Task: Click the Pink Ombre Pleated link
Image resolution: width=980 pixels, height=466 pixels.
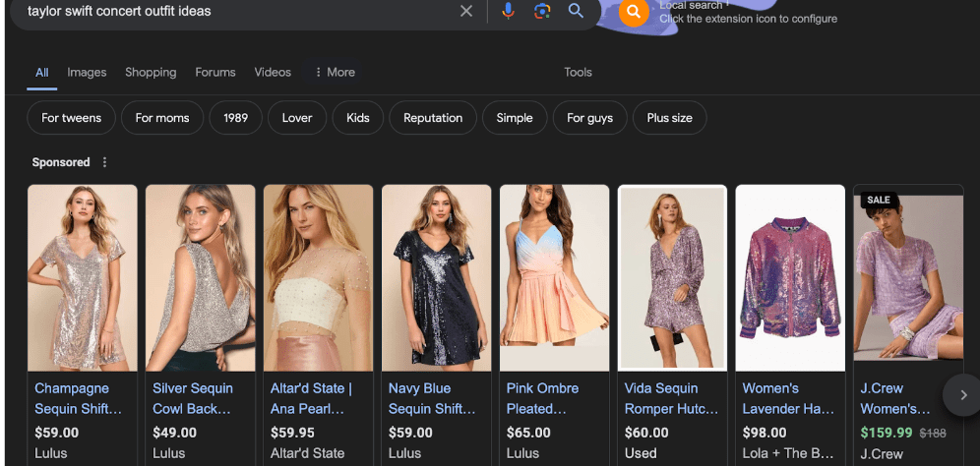Action: pyautogui.click(x=542, y=398)
